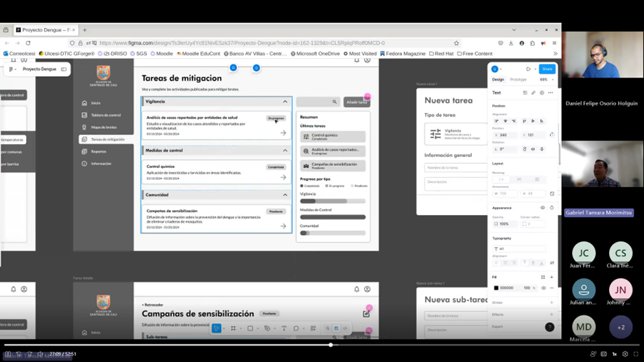Switch to the Prototype tab
Image resolution: width=644 pixels, height=362 pixels.
[518, 80]
